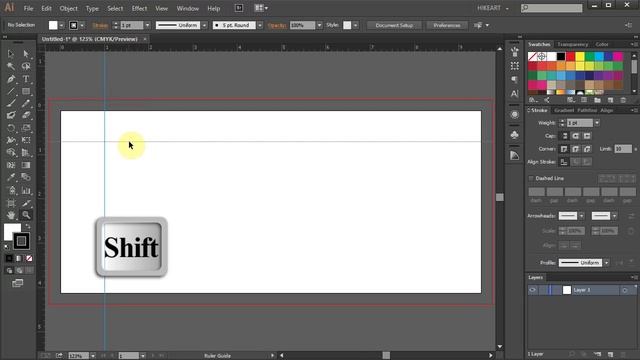The image size is (640, 360).
Task: Pick the Scale tool
Action: 26,128
